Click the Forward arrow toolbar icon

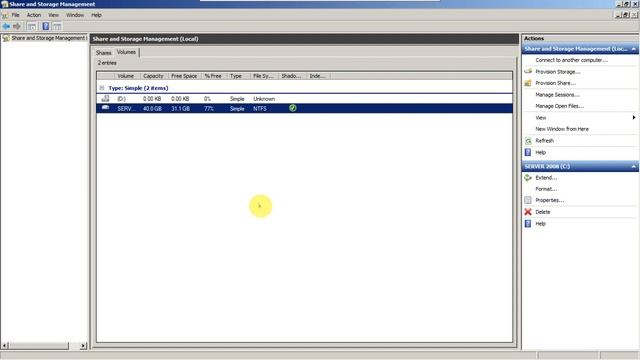coord(17,27)
